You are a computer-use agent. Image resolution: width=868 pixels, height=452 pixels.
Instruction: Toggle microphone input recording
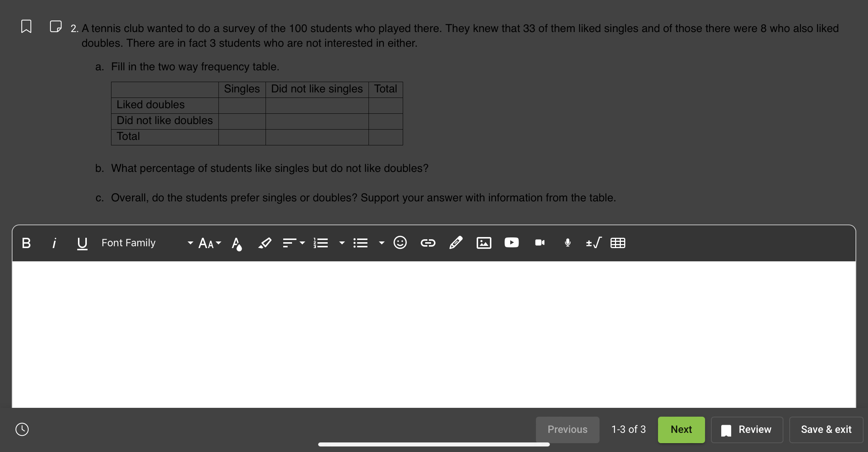click(x=567, y=242)
